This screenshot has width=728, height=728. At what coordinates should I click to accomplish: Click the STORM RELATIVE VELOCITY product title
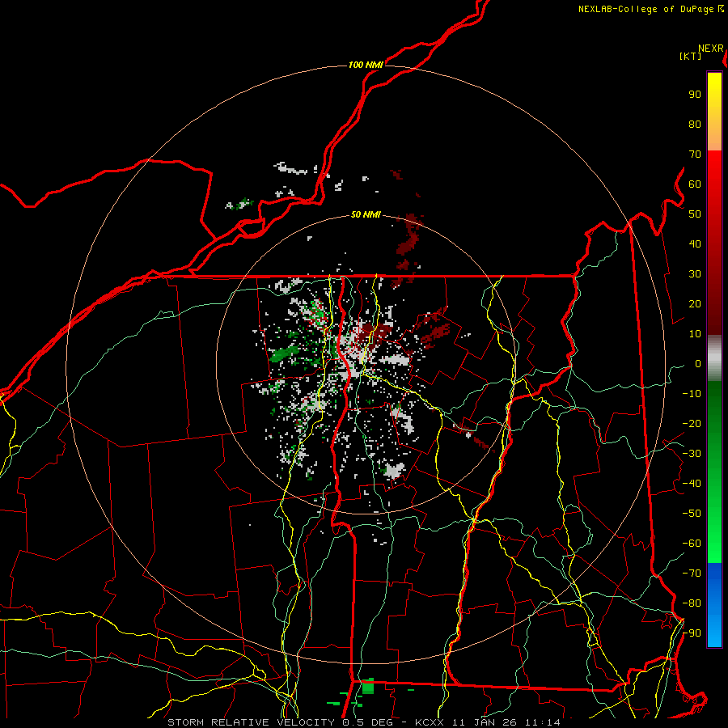[x=251, y=722]
